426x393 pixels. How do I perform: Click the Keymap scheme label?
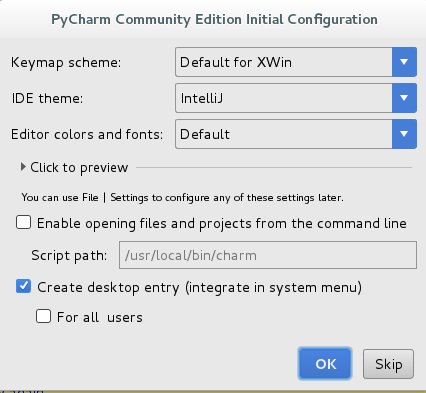coord(66,63)
